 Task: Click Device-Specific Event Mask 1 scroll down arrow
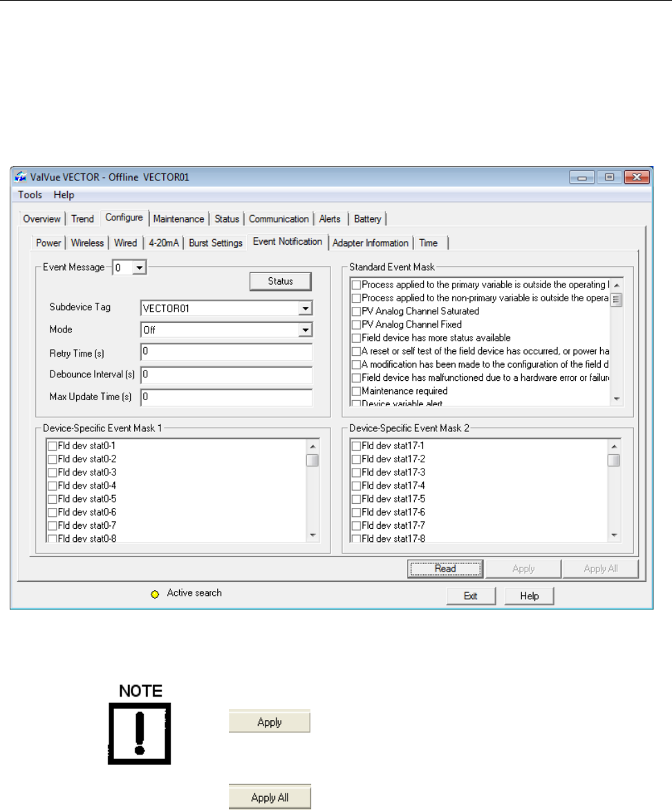click(312, 536)
